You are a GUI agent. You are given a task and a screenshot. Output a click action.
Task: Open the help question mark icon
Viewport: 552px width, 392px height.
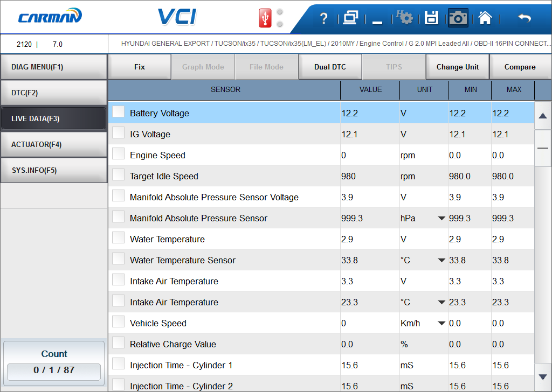(323, 18)
